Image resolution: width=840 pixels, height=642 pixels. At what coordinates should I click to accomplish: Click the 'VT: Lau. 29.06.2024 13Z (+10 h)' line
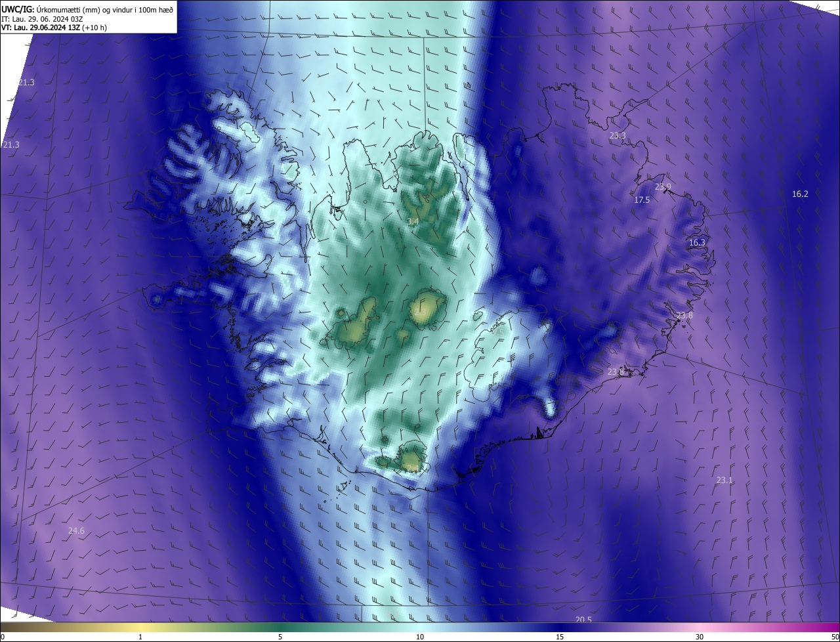(x=54, y=28)
